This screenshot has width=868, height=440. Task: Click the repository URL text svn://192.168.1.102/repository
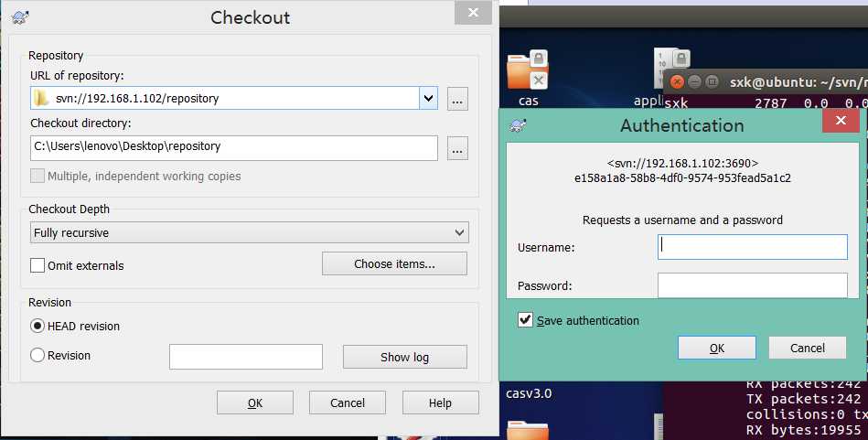pyautogui.click(x=137, y=98)
